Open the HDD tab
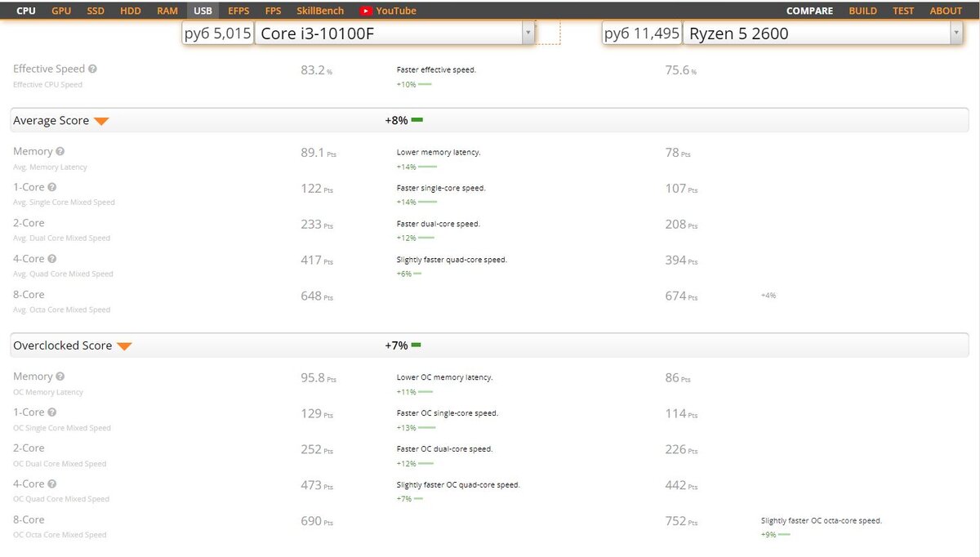 (130, 11)
